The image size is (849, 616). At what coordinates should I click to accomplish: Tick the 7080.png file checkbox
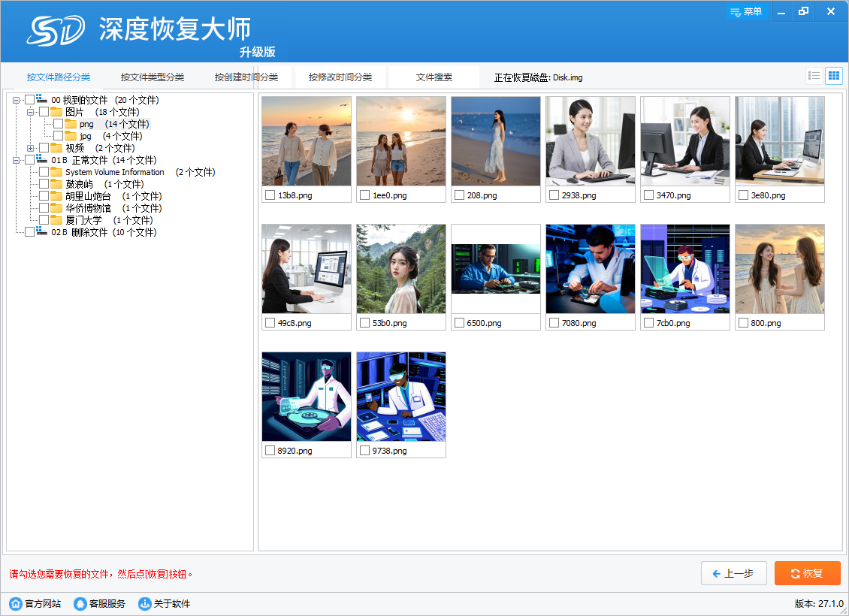coord(554,323)
